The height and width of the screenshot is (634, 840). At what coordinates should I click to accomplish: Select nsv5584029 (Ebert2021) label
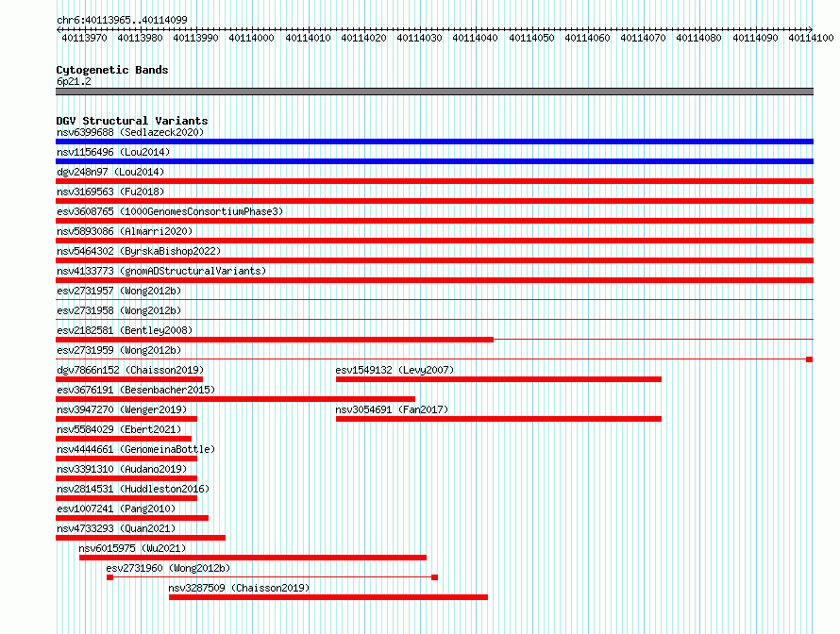click(x=119, y=429)
